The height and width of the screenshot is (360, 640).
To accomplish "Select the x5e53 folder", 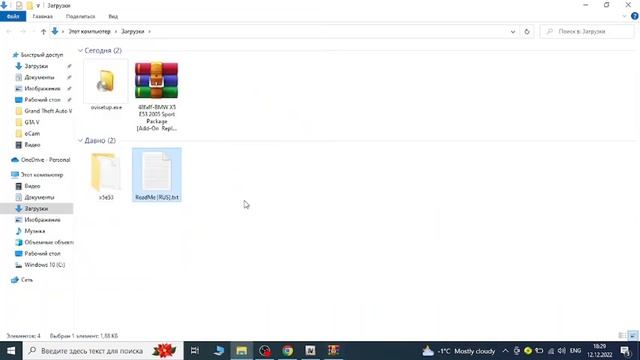I will 106,176.
